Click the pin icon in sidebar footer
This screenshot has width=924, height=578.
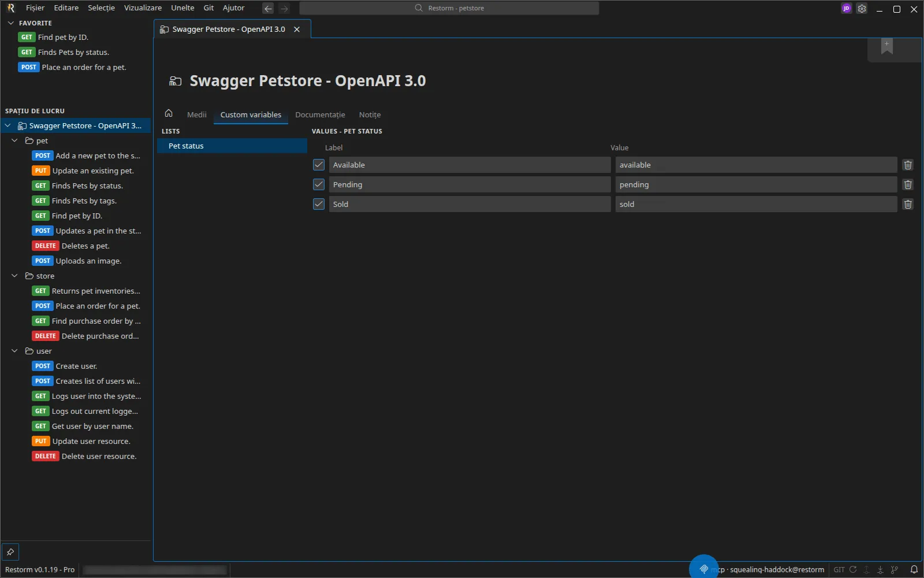[x=10, y=552]
